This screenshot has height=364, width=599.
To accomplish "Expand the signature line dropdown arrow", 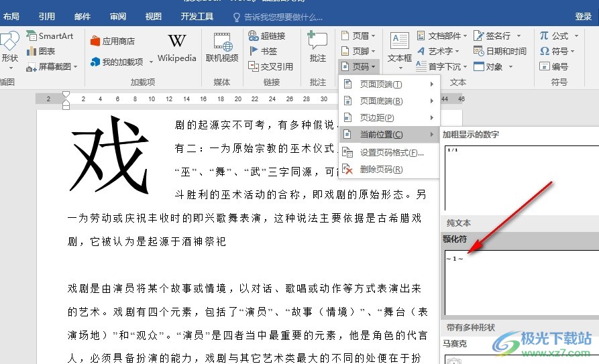I will point(519,36).
